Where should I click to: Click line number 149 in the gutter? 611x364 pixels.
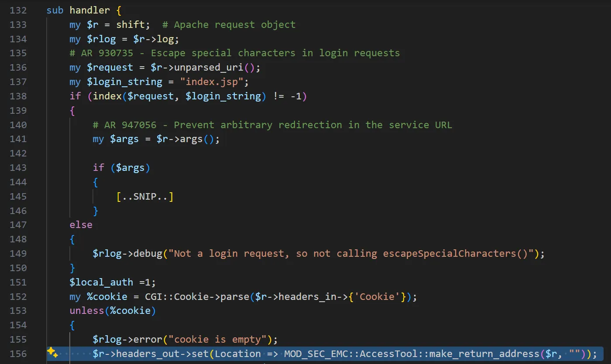18,254
